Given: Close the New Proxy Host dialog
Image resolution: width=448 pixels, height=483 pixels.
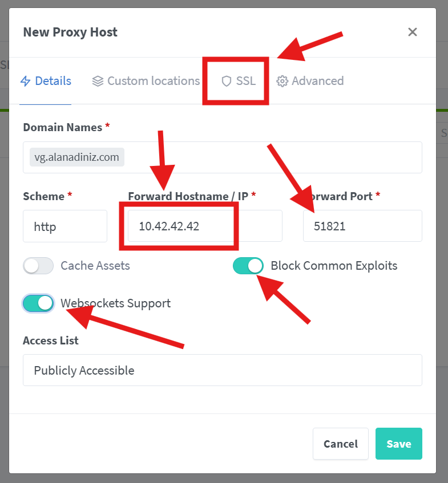Looking at the screenshot, I should pyautogui.click(x=413, y=32).
